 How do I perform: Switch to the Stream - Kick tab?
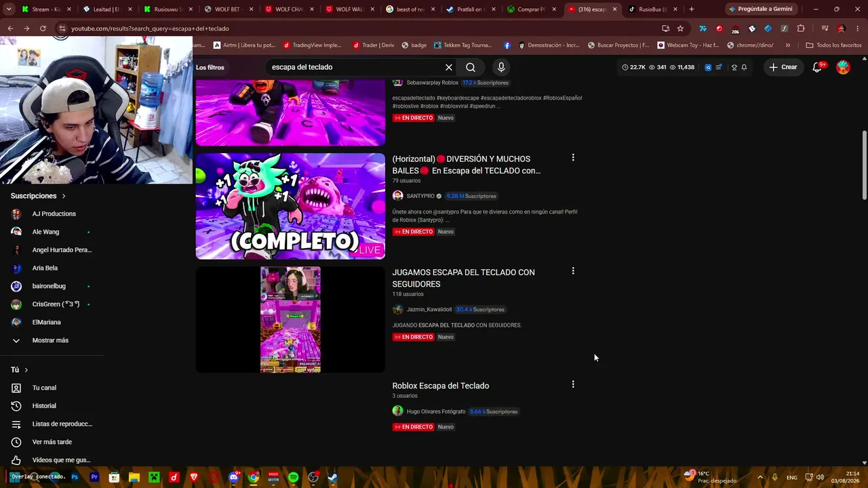[46, 9]
